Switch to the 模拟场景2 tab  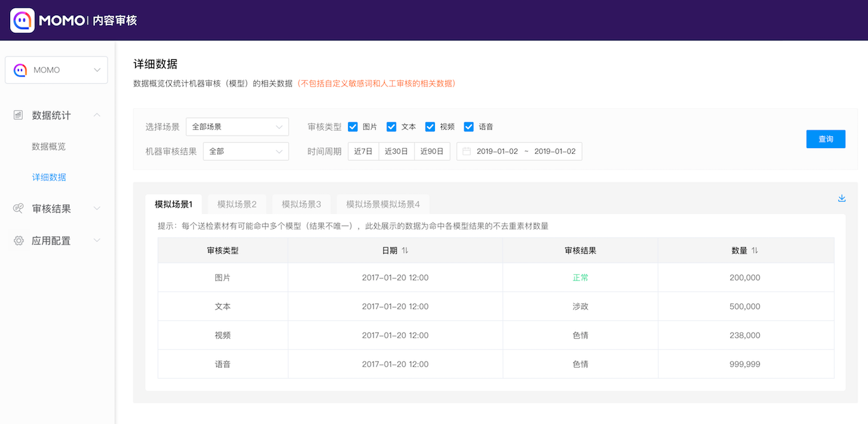tap(237, 204)
